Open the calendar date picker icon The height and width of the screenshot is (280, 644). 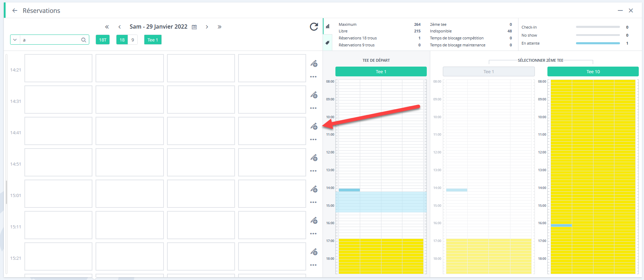195,27
